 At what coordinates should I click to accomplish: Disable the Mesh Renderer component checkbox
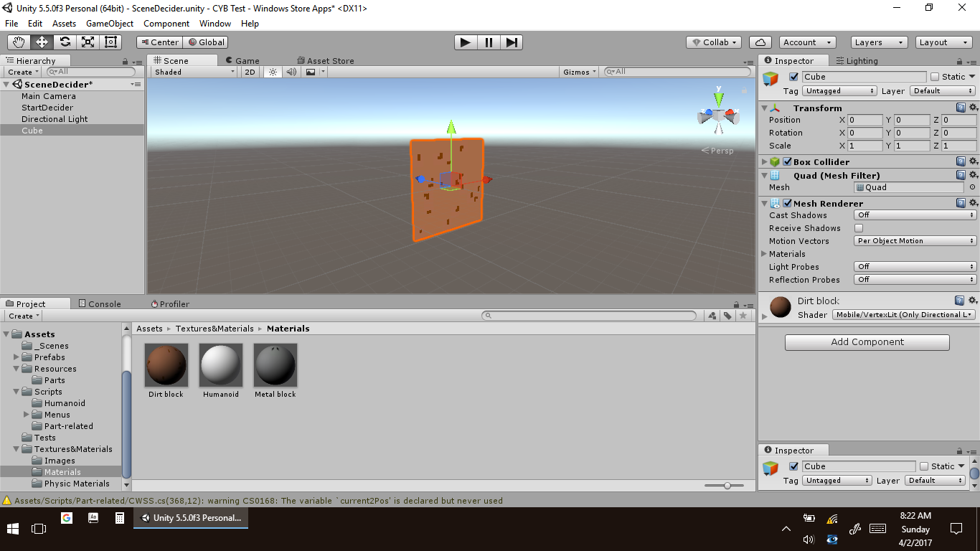pyautogui.click(x=787, y=204)
